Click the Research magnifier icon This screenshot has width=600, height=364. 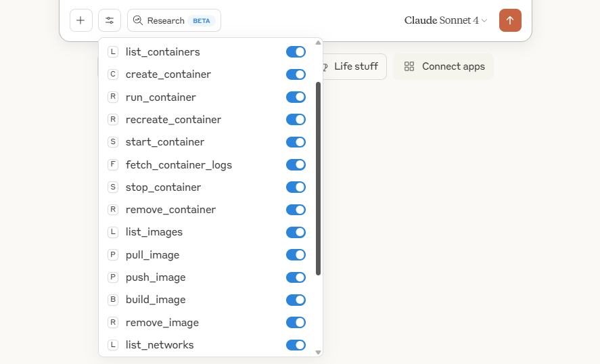138,20
